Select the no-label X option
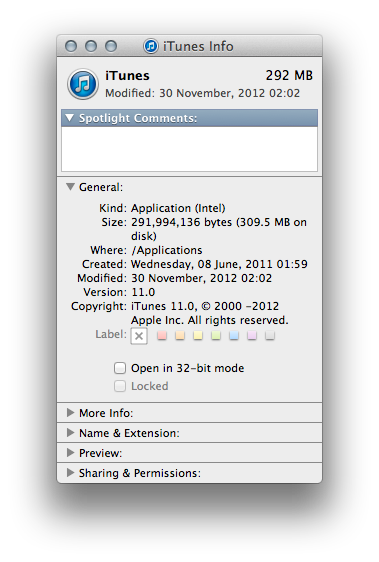 [x=139, y=336]
